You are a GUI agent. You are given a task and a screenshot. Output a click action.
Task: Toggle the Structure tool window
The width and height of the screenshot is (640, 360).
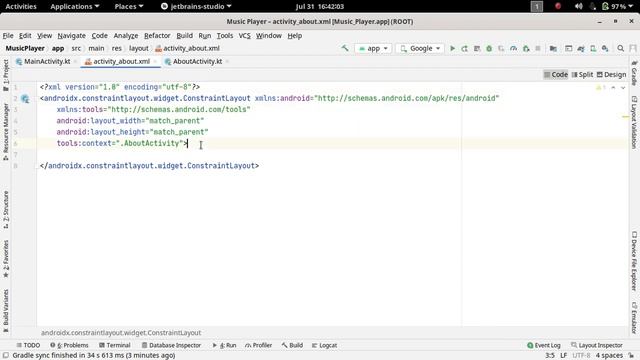6,209
